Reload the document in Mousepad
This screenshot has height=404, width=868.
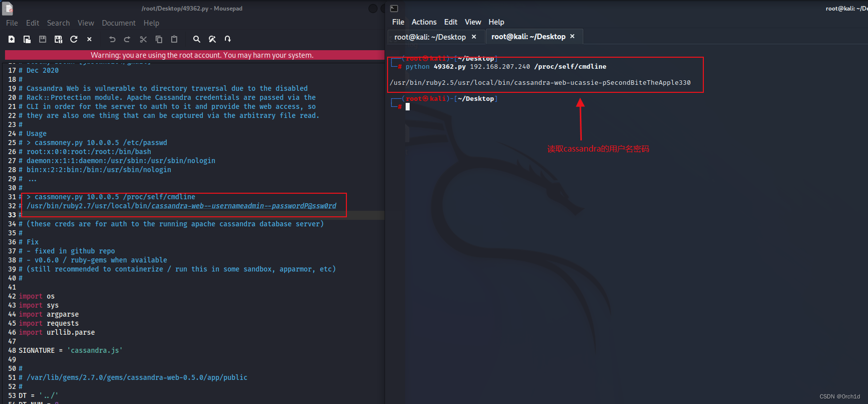coord(74,39)
